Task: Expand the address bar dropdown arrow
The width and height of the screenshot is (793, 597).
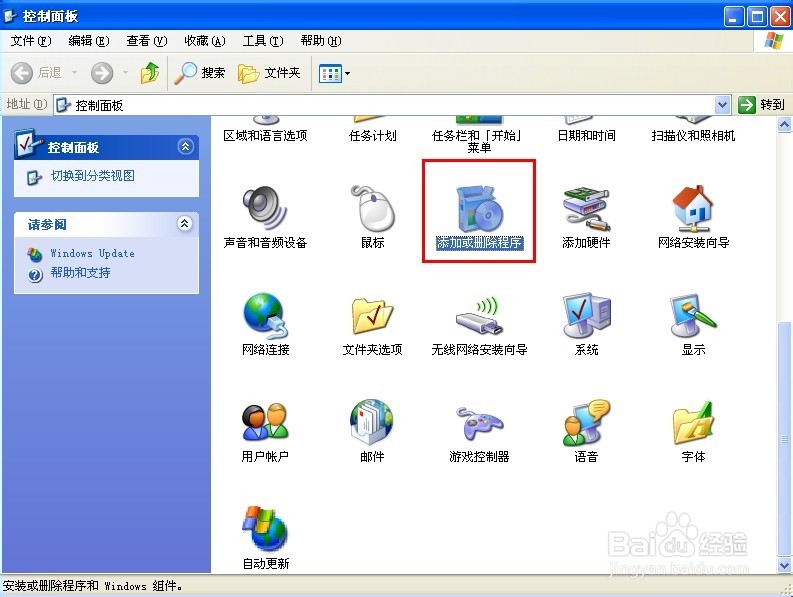Action: point(723,105)
